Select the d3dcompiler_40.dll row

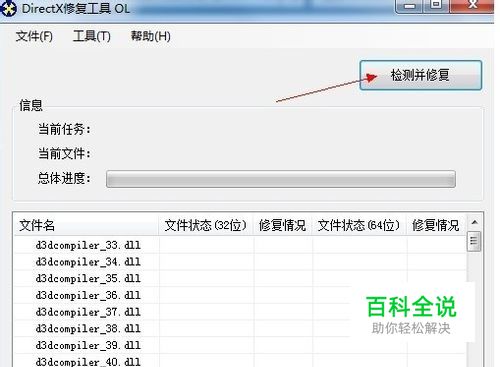pyautogui.click(x=240, y=361)
